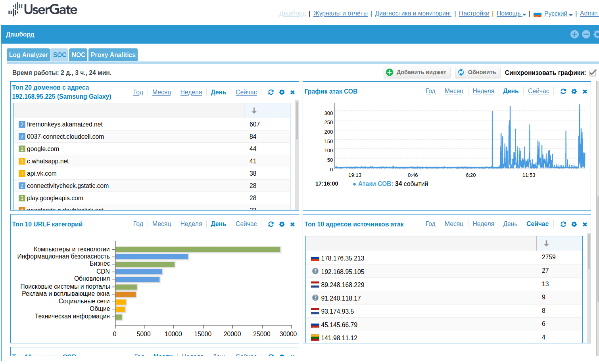Image resolution: width=599 pixels, height=364 pixels.
Task: Close the Top 10 URLF categories widget
Action: (292, 224)
